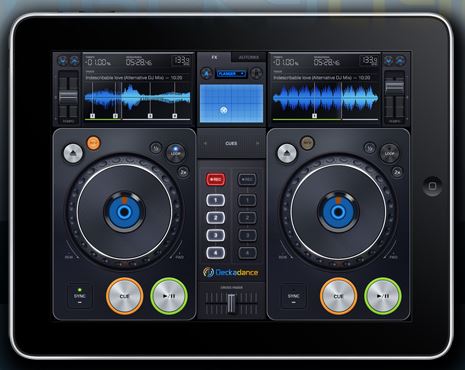Activate the dark REC button in right column
Screen dimensions: 465x370
[x=247, y=180]
